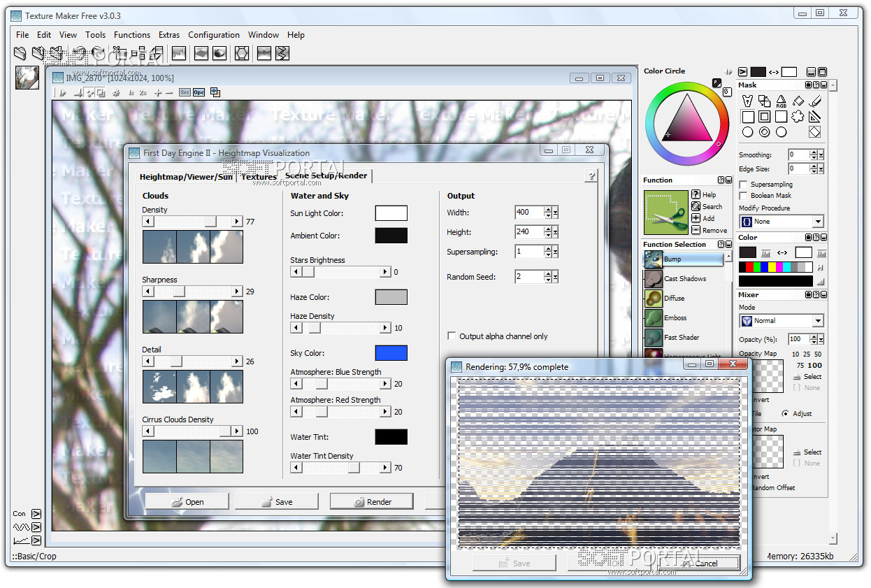Viewport: 871px width, 588px height.
Task: Click the Opc button in image toolbar
Action: tap(199, 92)
